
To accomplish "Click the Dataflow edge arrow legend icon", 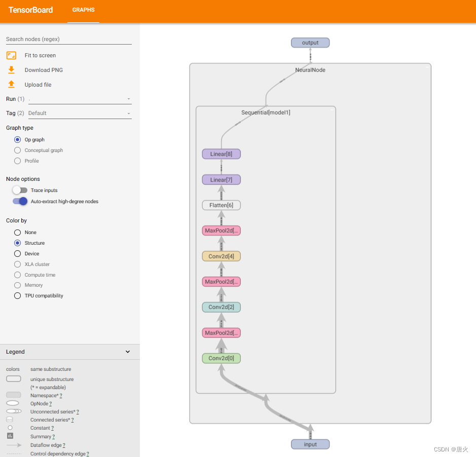I will (x=14, y=445).
